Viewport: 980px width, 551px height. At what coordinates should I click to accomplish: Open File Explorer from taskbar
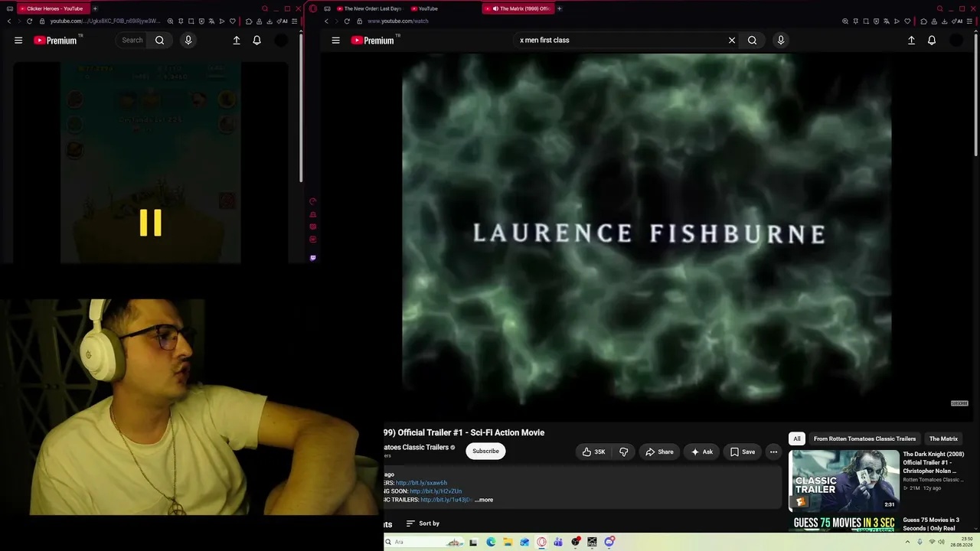coord(508,542)
